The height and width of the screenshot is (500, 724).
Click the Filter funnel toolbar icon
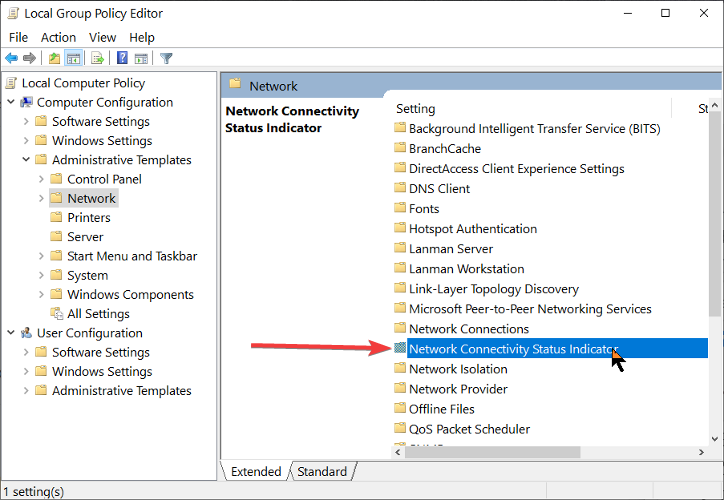166,58
